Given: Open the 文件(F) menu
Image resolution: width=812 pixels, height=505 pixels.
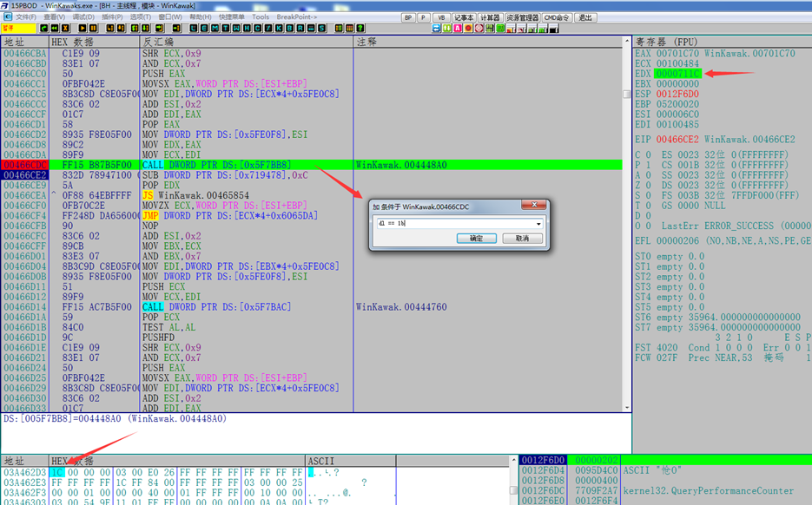Looking at the screenshot, I should pyautogui.click(x=26, y=17).
